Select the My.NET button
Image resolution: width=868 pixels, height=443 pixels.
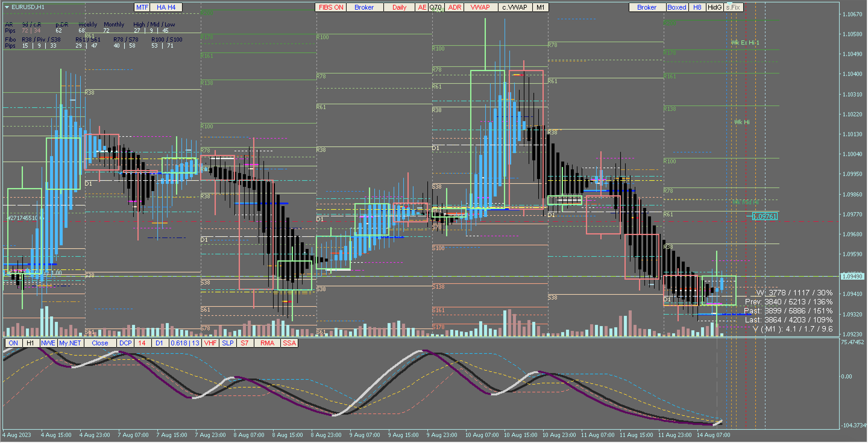(70, 343)
